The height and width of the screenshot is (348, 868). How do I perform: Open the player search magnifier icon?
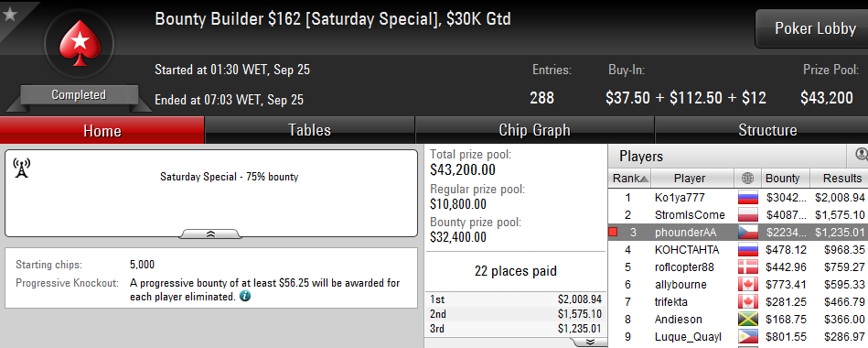[x=862, y=155]
